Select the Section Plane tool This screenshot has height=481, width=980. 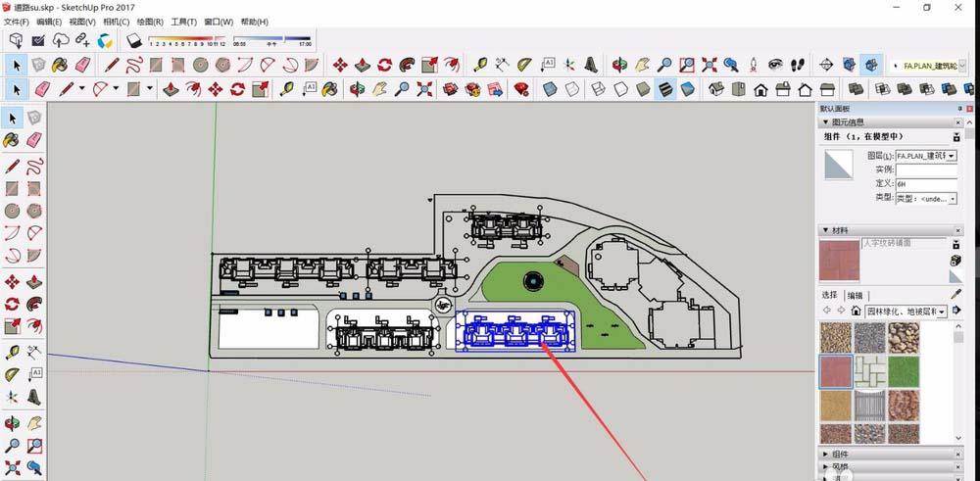[x=826, y=65]
